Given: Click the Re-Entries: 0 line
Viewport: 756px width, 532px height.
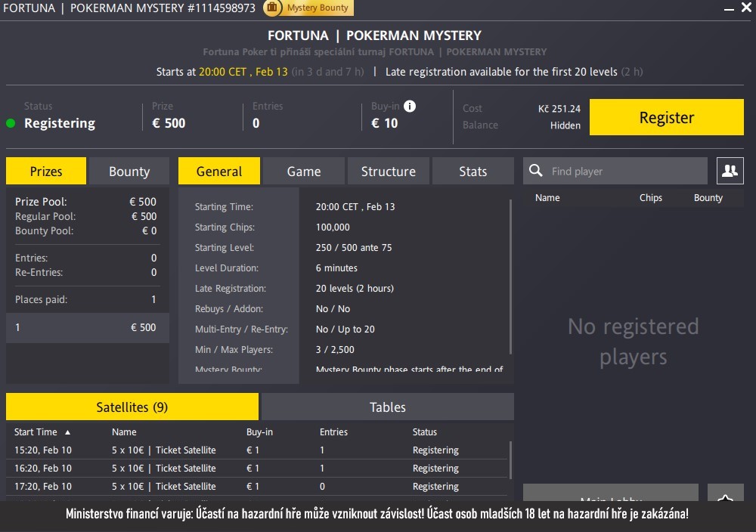Looking at the screenshot, I should pos(85,272).
